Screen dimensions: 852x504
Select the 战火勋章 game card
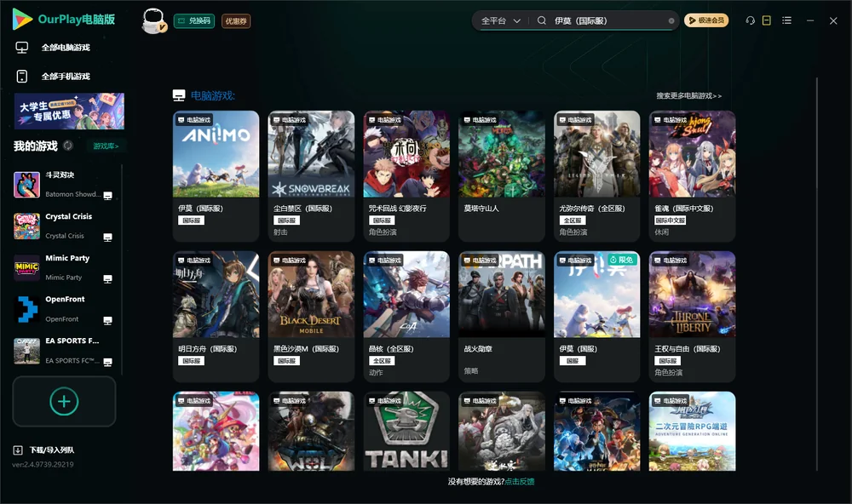pyautogui.click(x=502, y=317)
